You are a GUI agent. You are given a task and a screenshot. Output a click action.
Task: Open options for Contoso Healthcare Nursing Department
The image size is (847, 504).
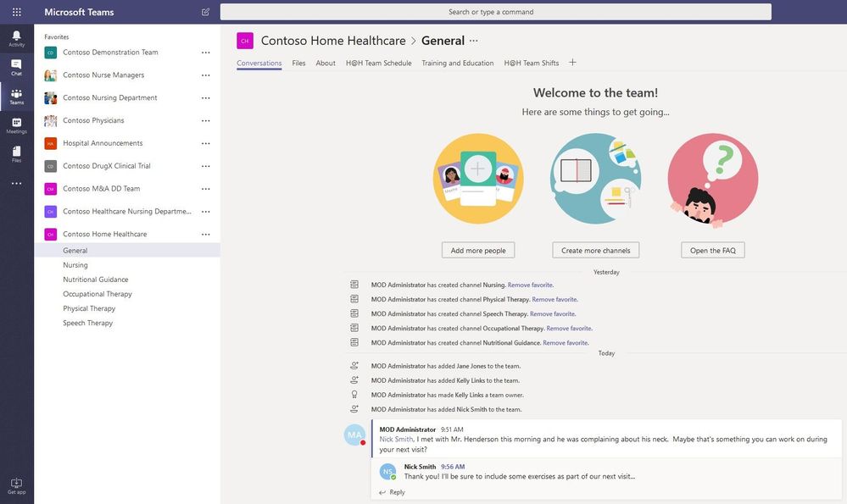[206, 212]
